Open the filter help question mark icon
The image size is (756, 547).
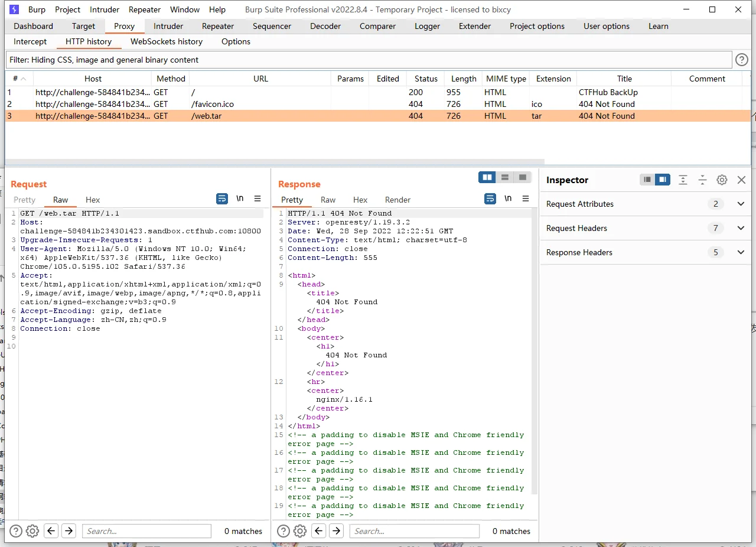click(x=741, y=60)
